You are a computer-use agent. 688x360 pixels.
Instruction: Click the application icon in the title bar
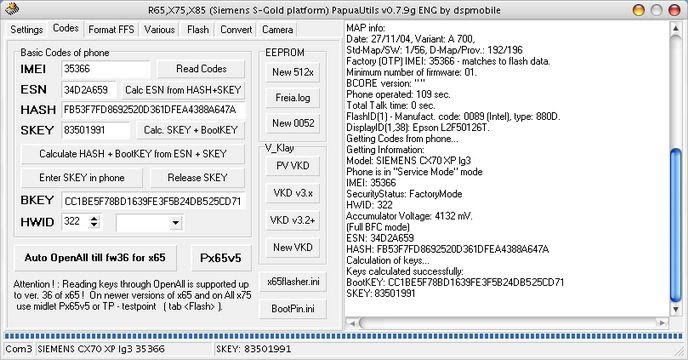point(12,8)
